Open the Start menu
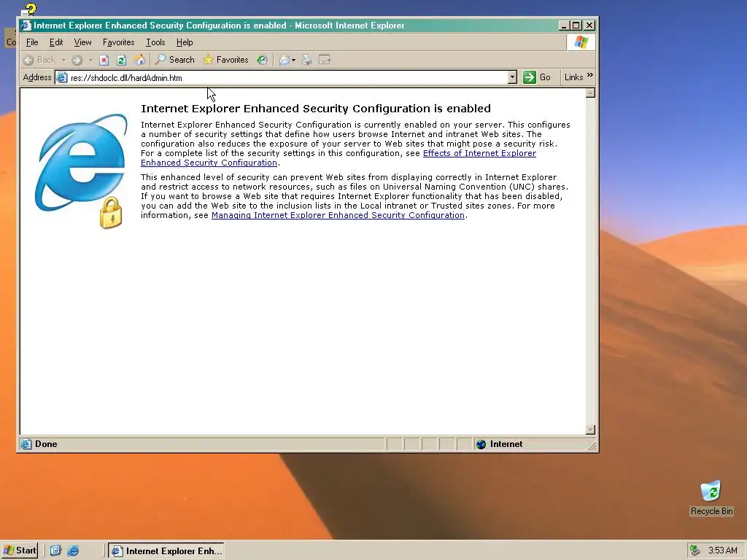 tap(20, 551)
